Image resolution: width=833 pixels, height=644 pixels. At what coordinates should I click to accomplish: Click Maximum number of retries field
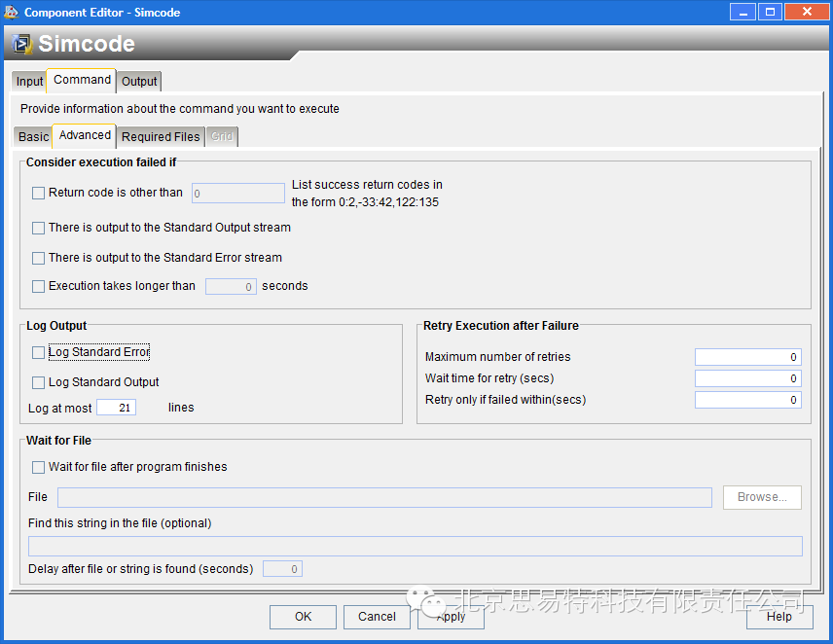tap(748, 357)
